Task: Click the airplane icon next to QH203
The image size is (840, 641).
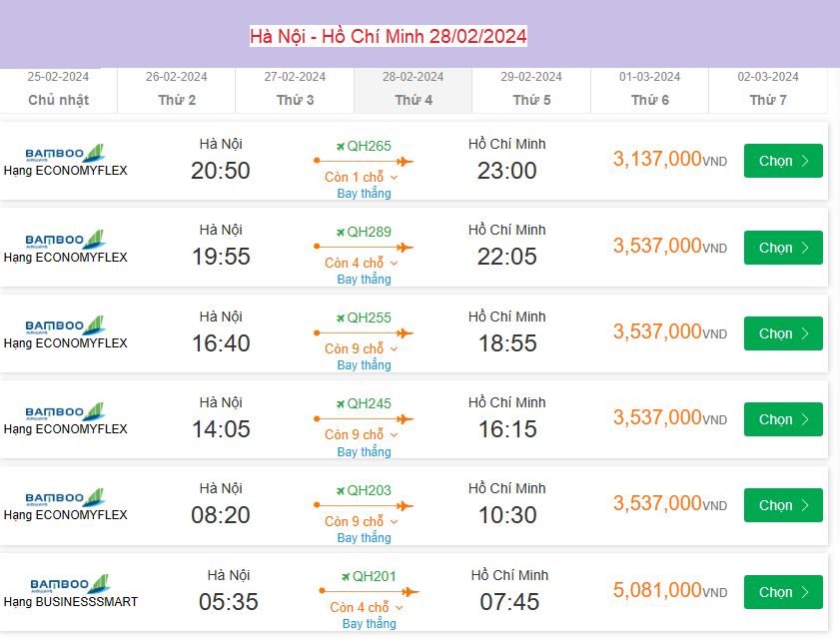Action: click(x=340, y=490)
